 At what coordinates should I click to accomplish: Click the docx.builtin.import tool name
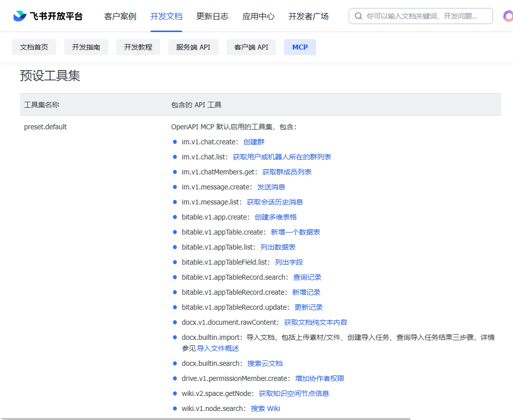[212, 337]
